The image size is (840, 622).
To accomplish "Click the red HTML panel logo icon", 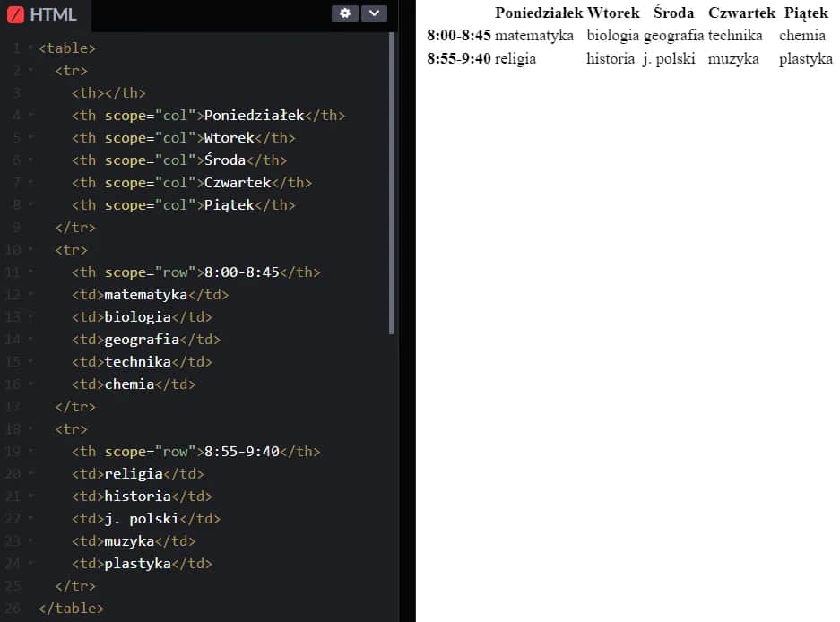I will pos(13,14).
